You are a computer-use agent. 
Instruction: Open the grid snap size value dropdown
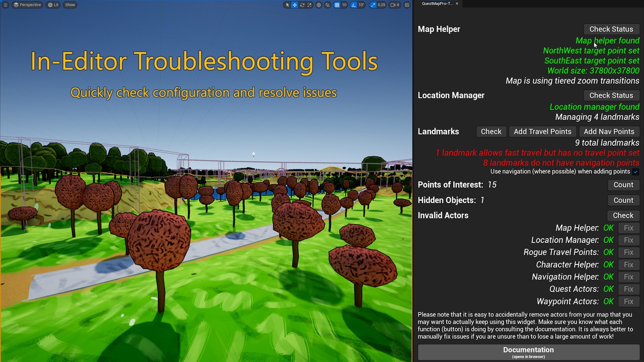pos(345,5)
